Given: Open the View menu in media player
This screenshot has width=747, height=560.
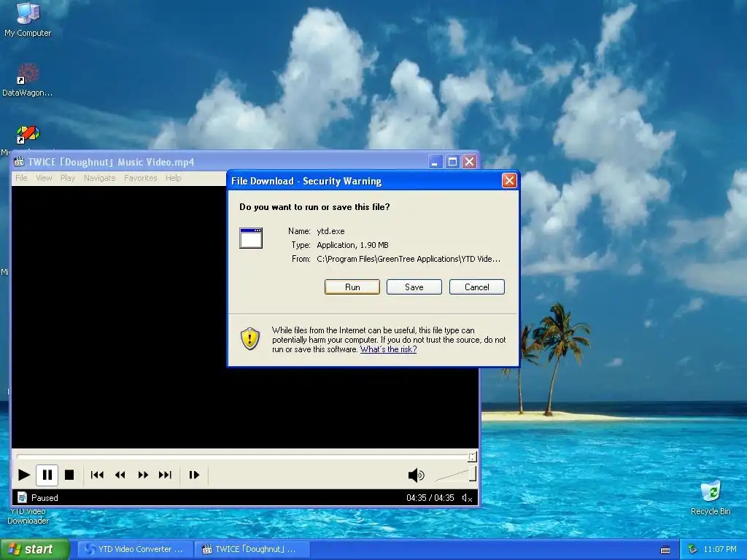Looking at the screenshot, I should click(x=44, y=178).
